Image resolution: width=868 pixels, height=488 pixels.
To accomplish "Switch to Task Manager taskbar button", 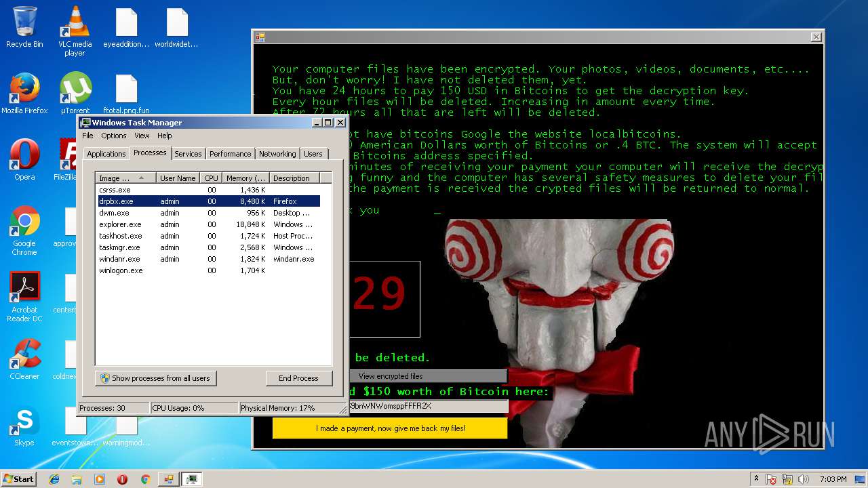I will [x=192, y=479].
